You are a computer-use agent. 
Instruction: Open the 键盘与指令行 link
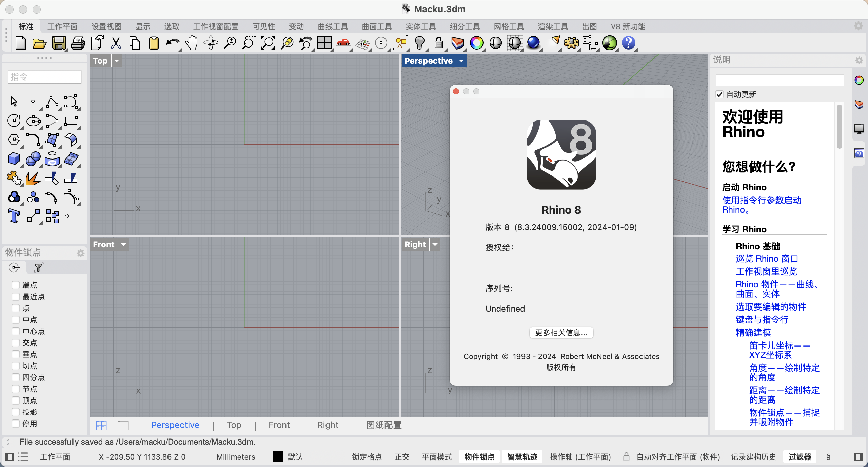(x=762, y=320)
